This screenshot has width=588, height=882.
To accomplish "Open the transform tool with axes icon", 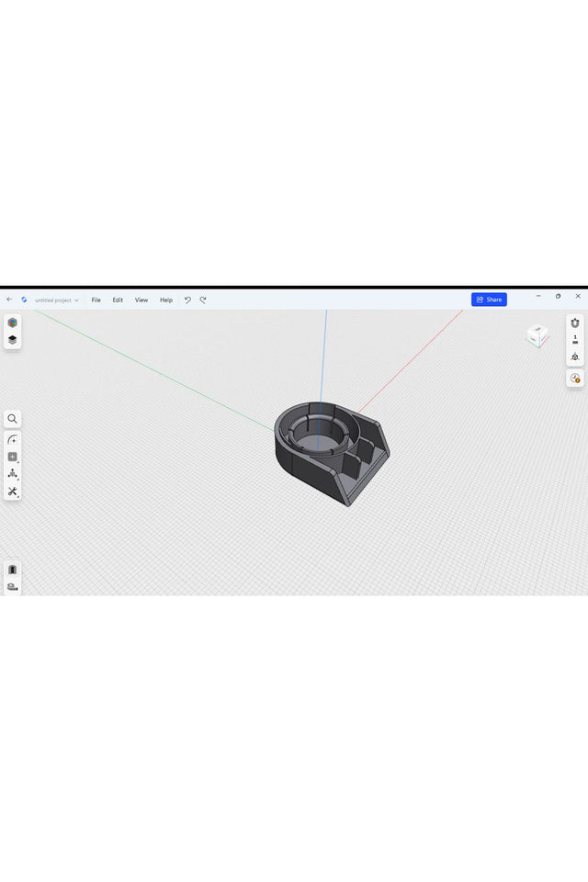I will coord(12,474).
